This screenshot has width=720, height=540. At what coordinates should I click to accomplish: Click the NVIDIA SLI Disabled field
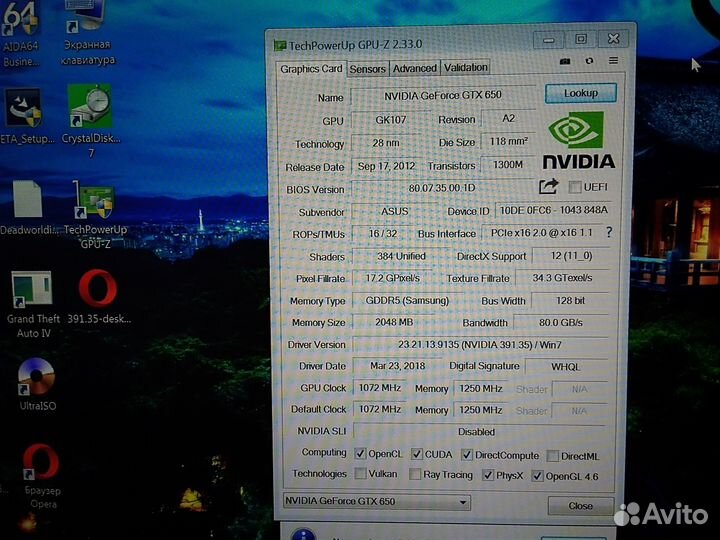pos(480,432)
